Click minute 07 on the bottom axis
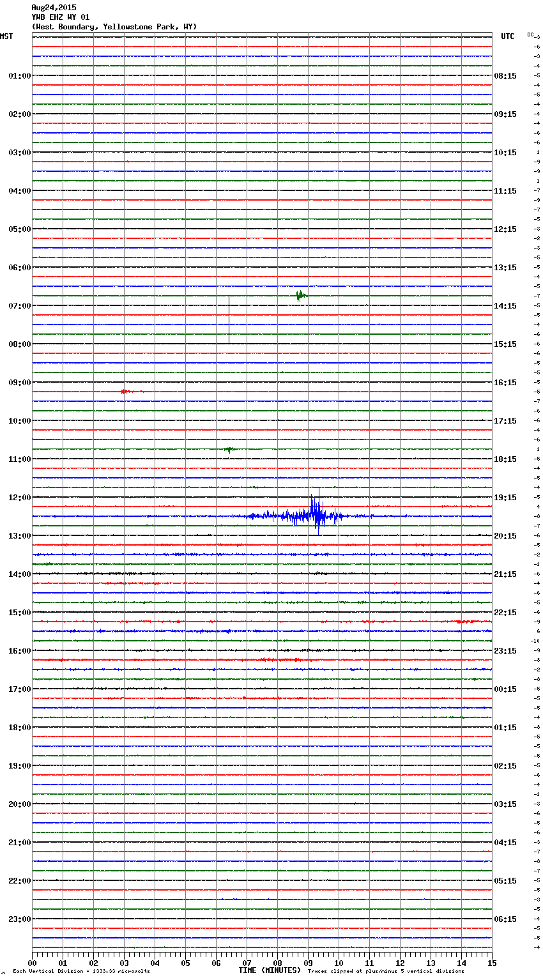 pyautogui.click(x=247, y=963)
